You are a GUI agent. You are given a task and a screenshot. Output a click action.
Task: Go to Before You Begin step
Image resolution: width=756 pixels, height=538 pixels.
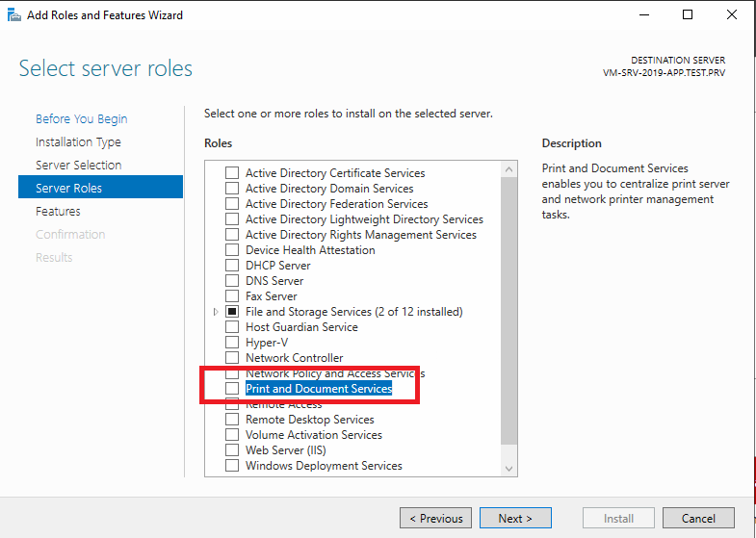82,119
